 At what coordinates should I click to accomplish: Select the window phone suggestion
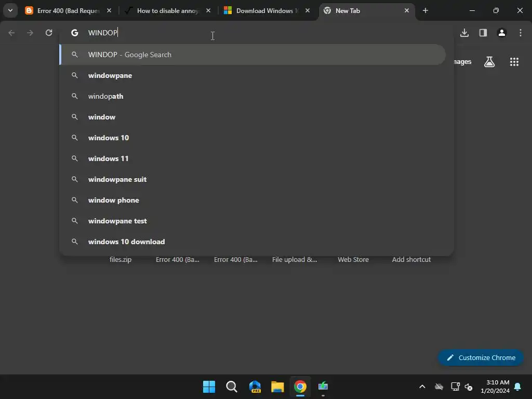(x=252, y=200)
